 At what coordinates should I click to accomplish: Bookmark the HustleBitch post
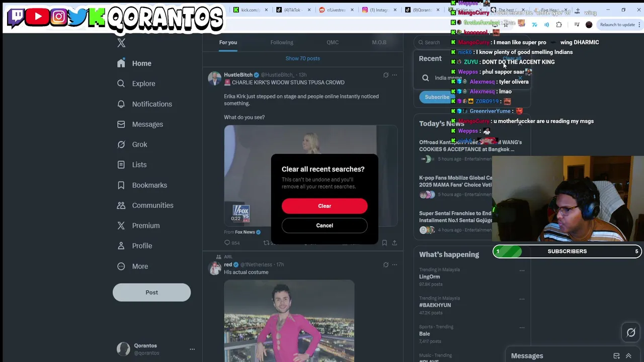tap(384, 243)
